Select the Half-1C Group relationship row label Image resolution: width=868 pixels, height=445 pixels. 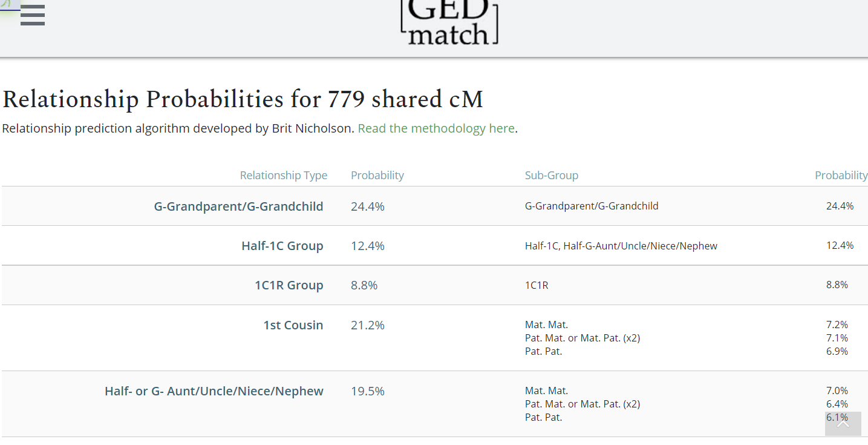click(282, 246)
